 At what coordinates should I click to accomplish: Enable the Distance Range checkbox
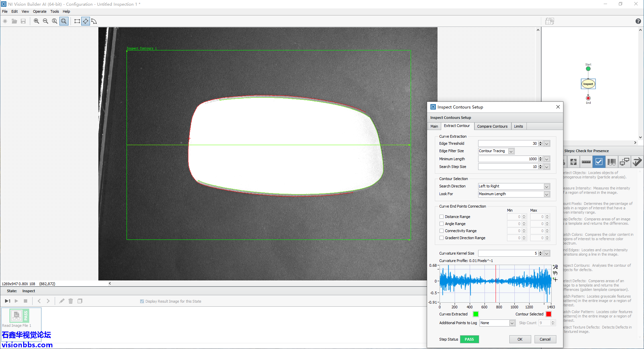442,217
